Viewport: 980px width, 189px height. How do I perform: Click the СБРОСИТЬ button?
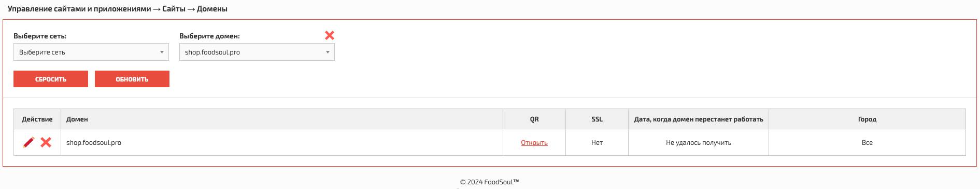51,79
